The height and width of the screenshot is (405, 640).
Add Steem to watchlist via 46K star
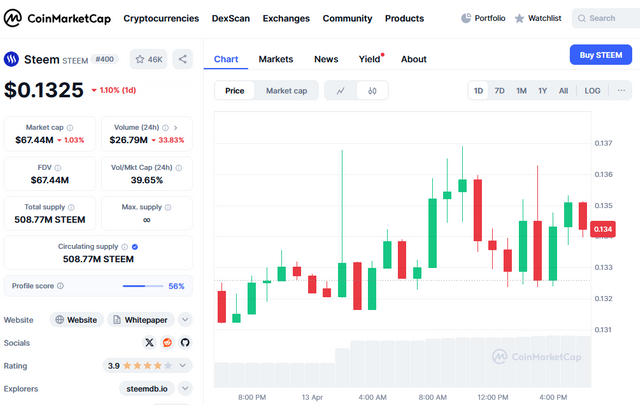click(x=149, y=59)
